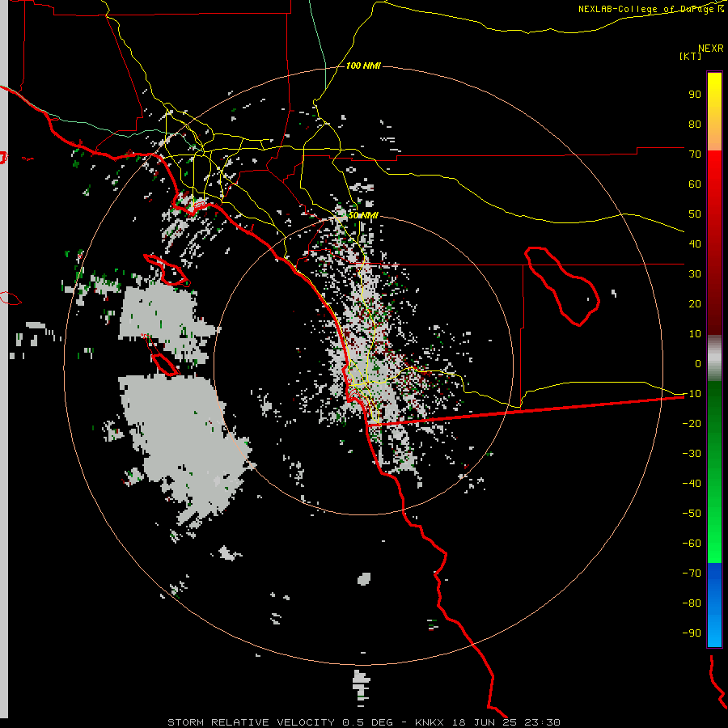Click the 100 NMI range ring label
Screen dimensions: 728x728
point(363,66)
